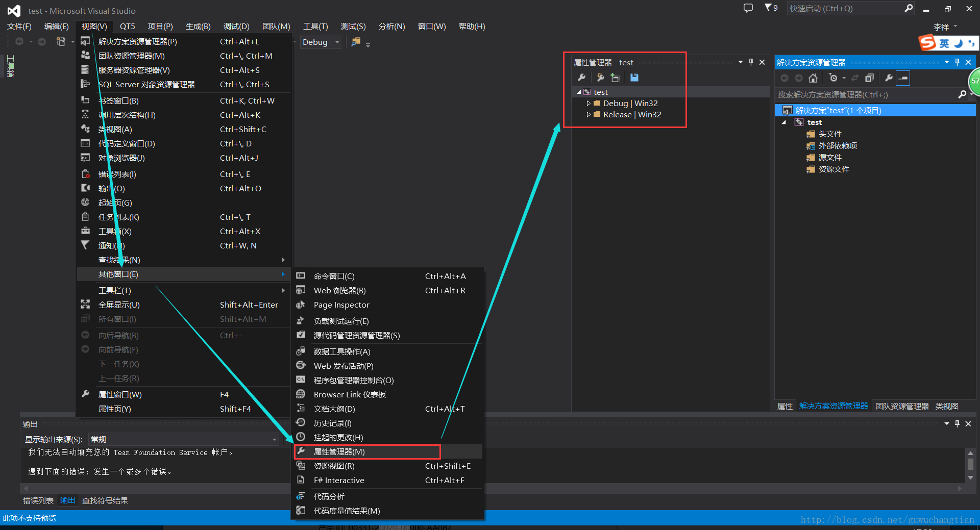Click the Home icon in Solution Explorer

[x=813, y=78]
